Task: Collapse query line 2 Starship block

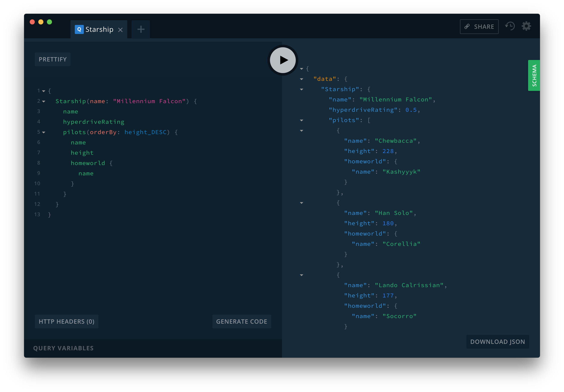Action: coord(44,101)
